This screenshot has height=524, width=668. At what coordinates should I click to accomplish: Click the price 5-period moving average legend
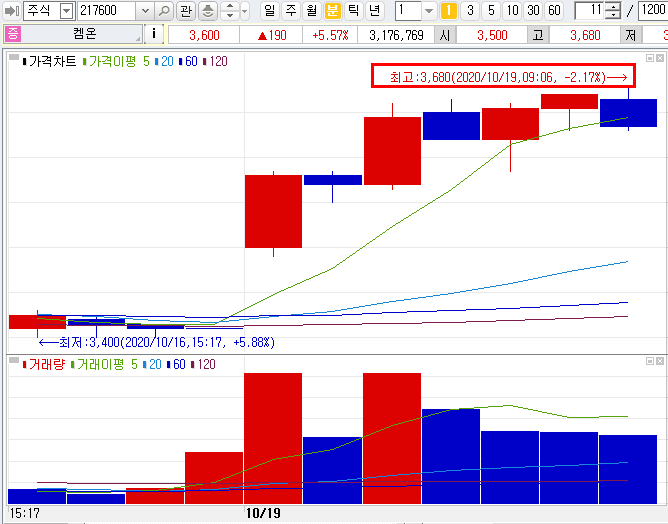click(146, 61)
